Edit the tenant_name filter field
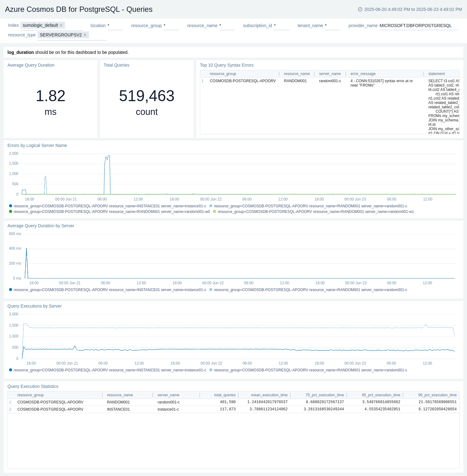 pyautogui.click(x=333, y=26)
